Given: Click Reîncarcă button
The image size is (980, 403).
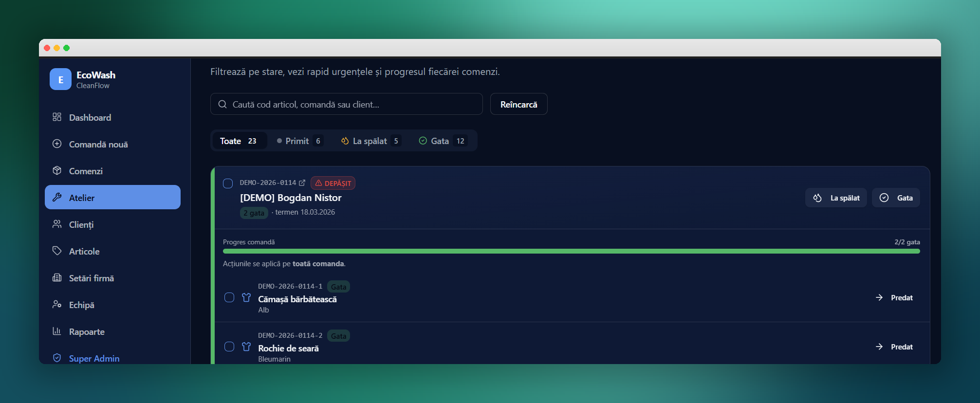Looking at the screenshot, I should [518, 104].
